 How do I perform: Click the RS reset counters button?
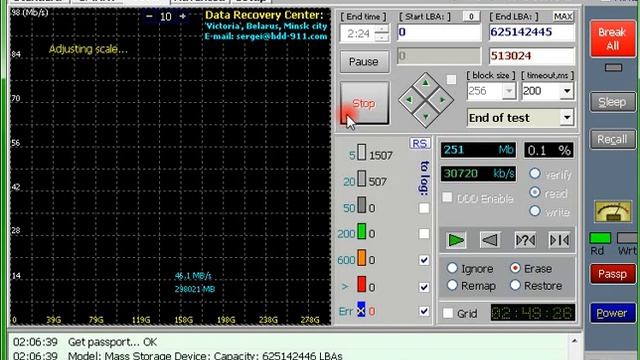click(420, 144)
